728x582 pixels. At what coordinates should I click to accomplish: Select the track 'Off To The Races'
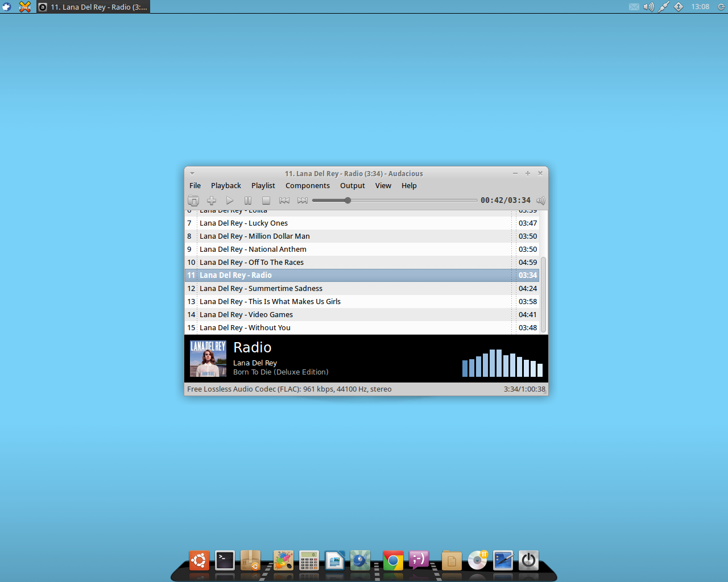tap(362, 263)
